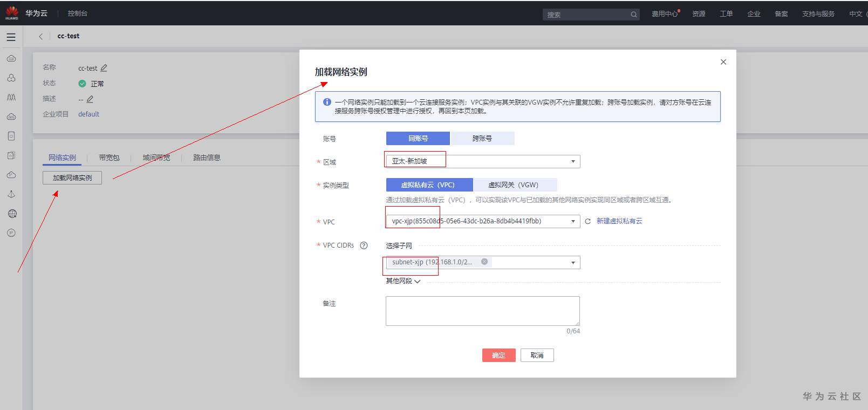Switch to 域间带宽 tab

point(156,158)
